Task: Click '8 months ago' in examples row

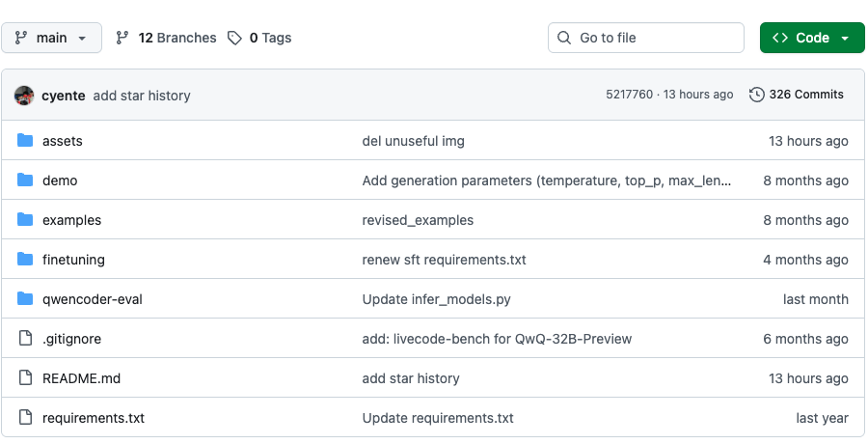Action: [x=806, y=220]
